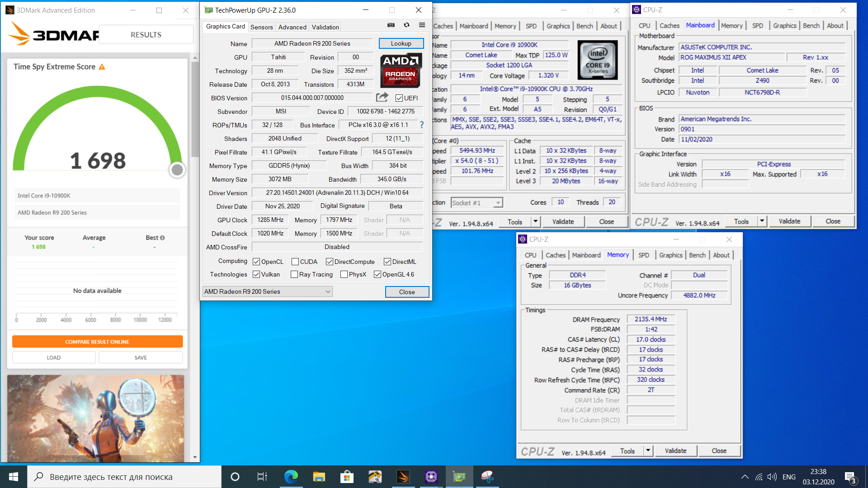Click the GPU-Z taskbar icon

459,477
